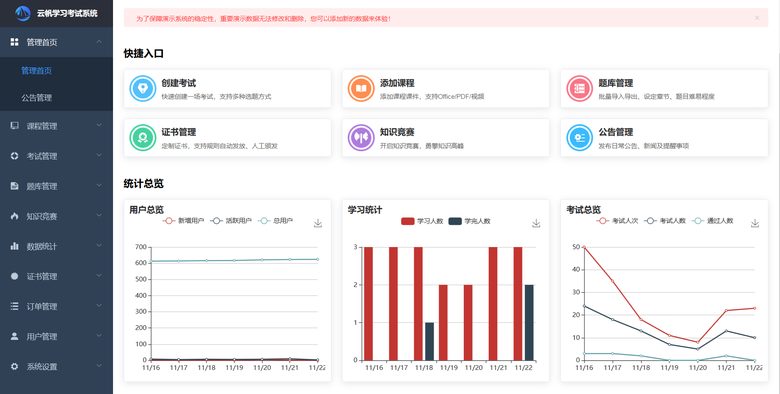Click the 云帆学习考试系统 title text

[x=67, y=13]
